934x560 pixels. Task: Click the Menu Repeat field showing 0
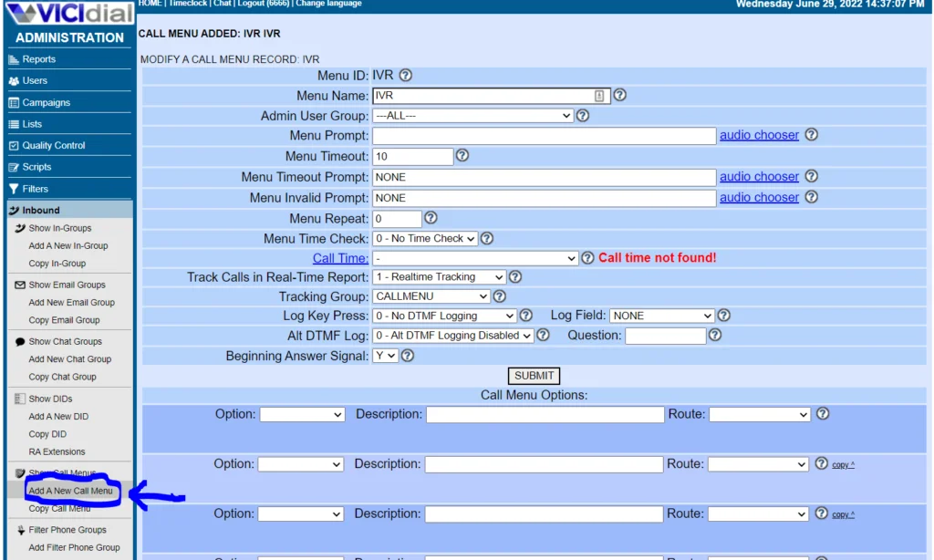click(397, 219)
